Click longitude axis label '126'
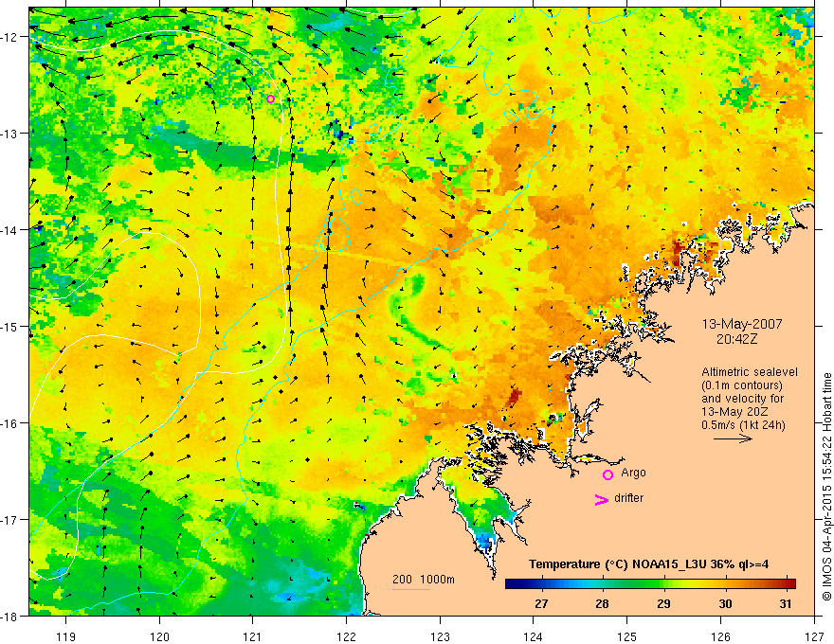 point(720,636)
